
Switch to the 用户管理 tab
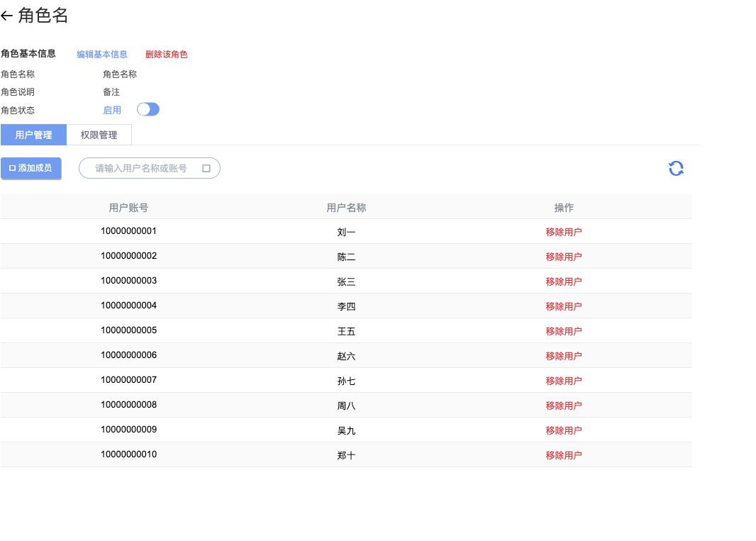click(34, 135)
